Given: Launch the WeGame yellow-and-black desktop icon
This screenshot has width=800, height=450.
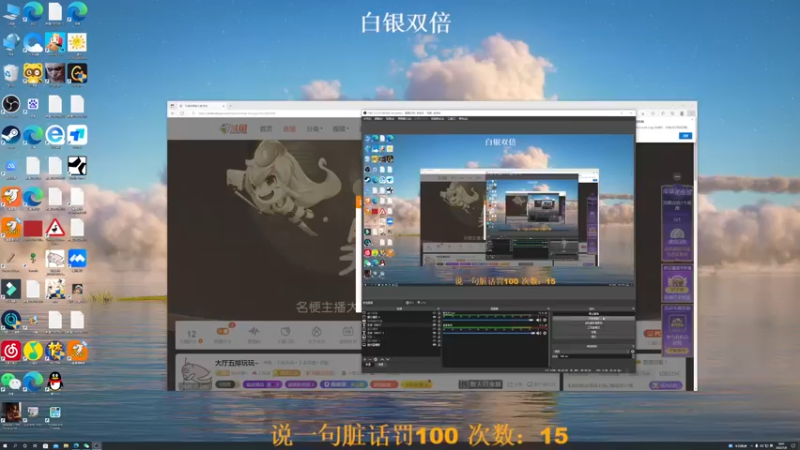Looking at the screenshot, I should click(77, 74).
